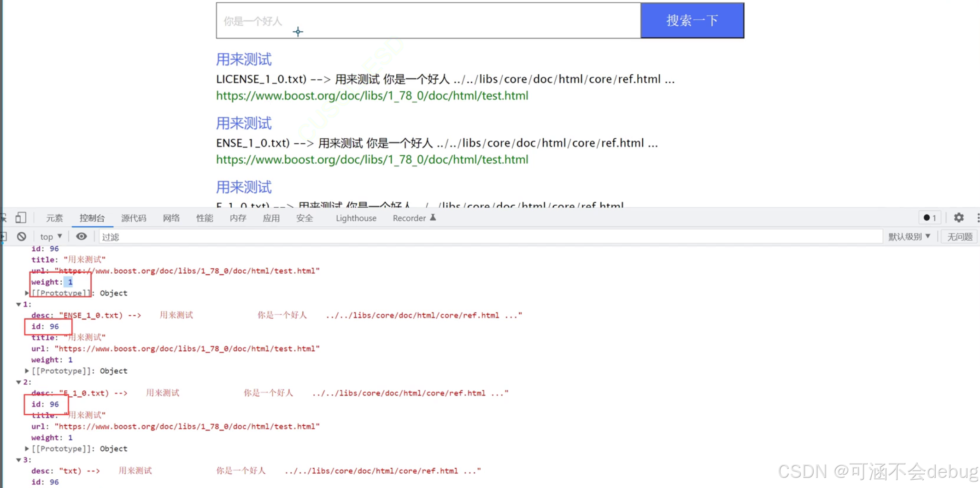
Task: Toggle the device toolbar icon in DevTools
Action: point(21,218)
